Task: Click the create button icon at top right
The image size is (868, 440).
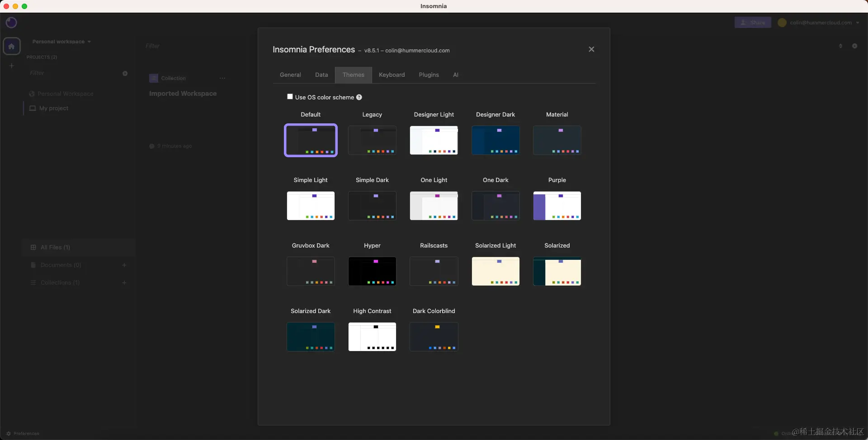Action: pyautogui.click(x=854, y=46)
